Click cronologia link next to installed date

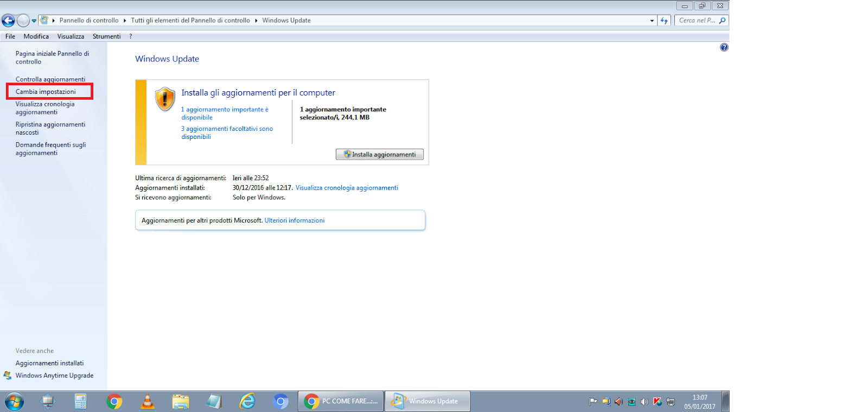(347, 188)
